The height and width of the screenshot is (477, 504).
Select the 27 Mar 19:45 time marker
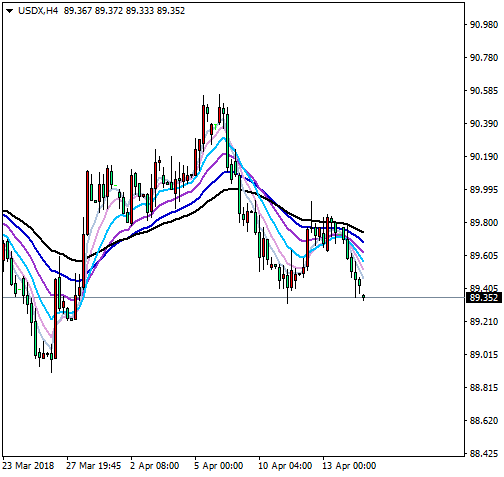93,466
